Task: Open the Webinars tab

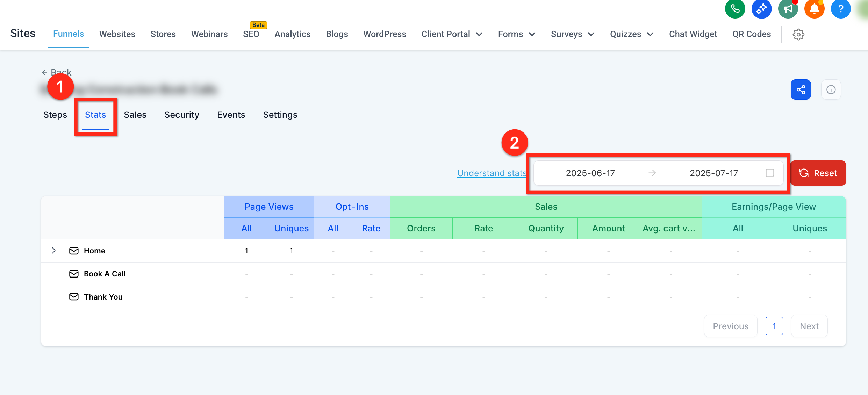Action: pyautogui.click(x=209, y=34)
